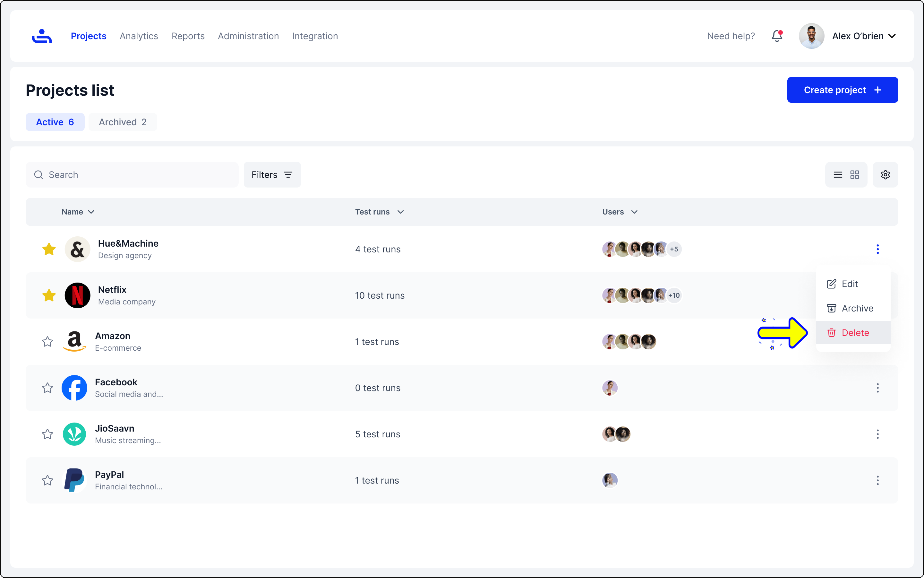
Task: Go to the Administration nav tab
Action: tap(248, 36)
